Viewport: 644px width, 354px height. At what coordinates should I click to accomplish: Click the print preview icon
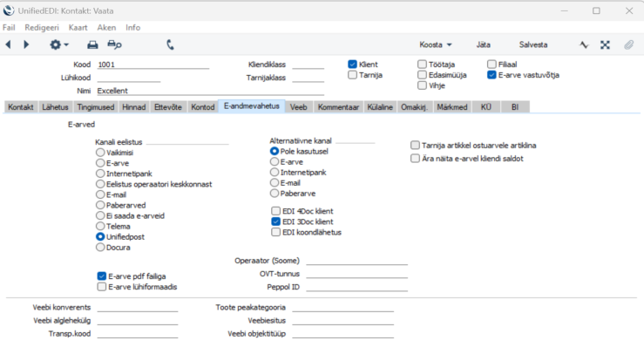[x=114, y=44]
